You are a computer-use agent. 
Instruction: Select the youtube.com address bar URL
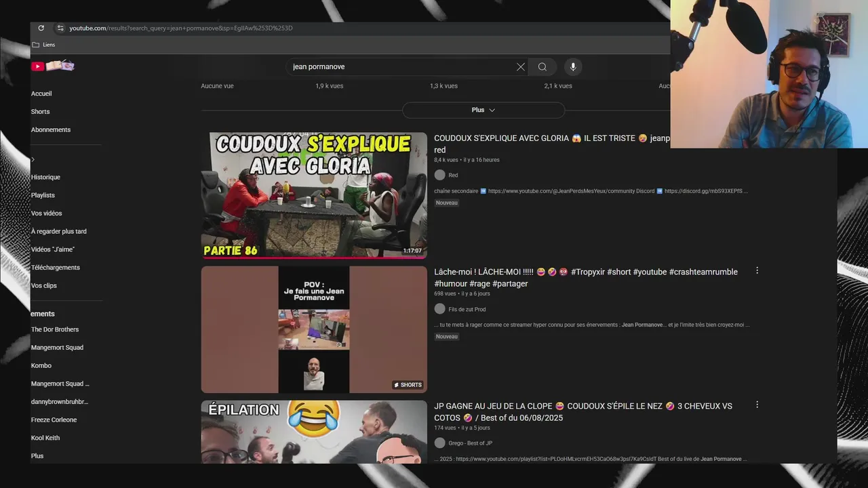180,28
